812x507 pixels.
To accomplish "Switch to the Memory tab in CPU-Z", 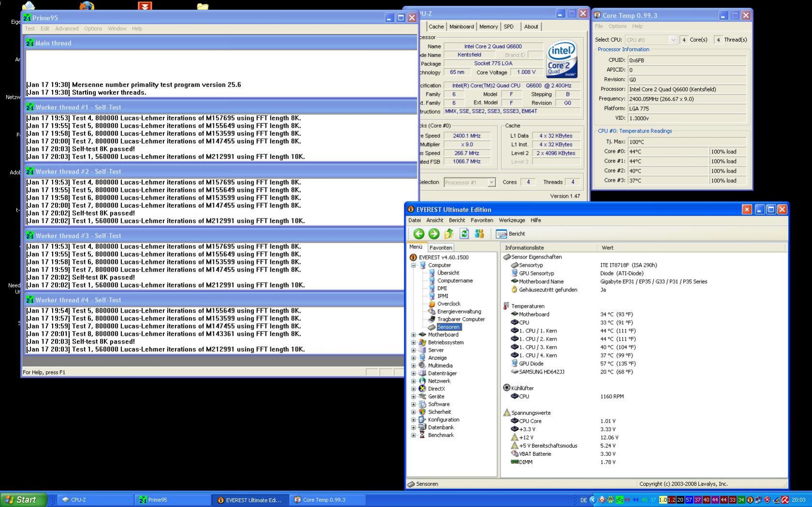I will click(488, 27).
